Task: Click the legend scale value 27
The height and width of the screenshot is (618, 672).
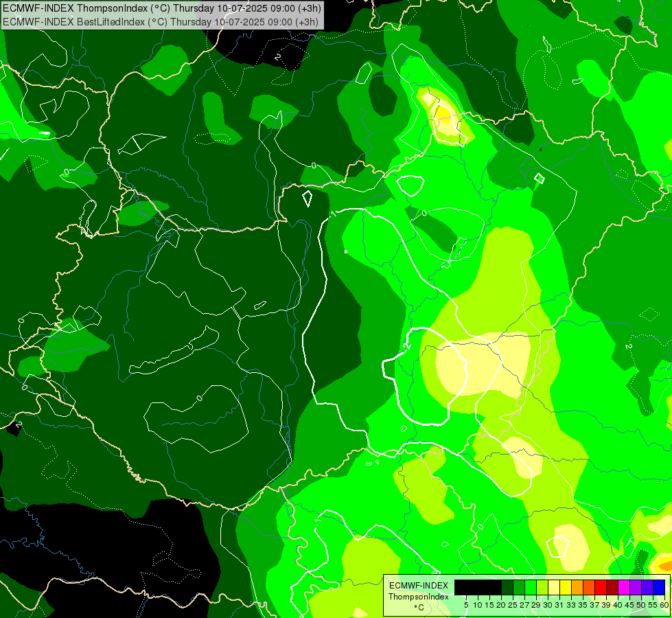Action: click(524, 605)
